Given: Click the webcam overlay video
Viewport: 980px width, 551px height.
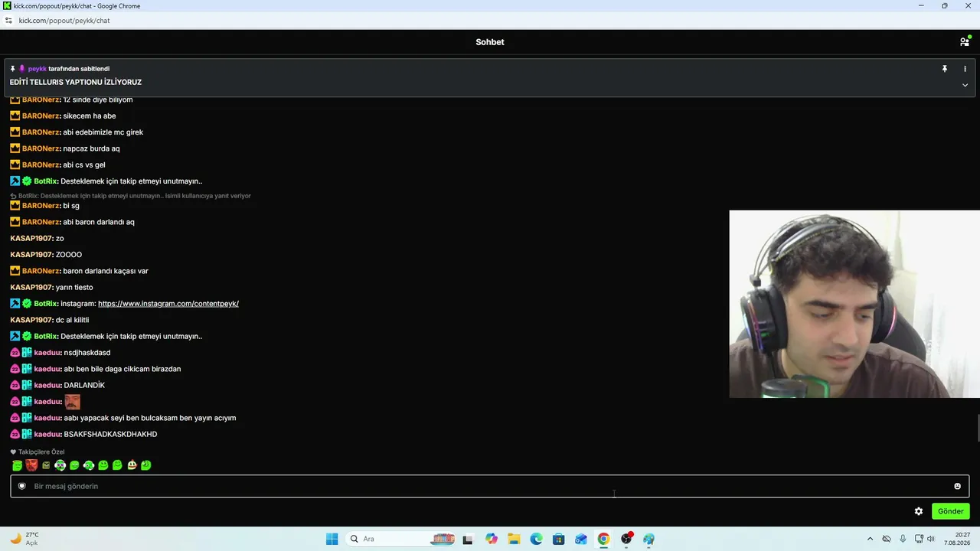Looking at the screenshot, I should 854,304.
